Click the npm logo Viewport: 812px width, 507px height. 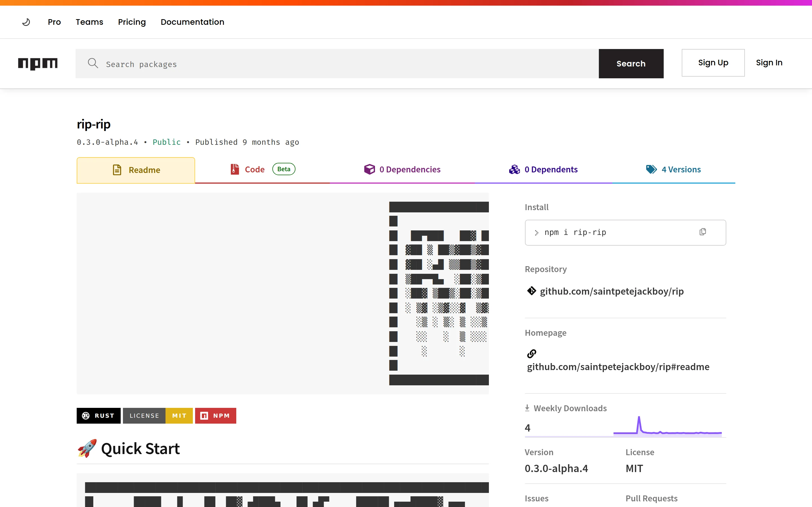[37, 63]
